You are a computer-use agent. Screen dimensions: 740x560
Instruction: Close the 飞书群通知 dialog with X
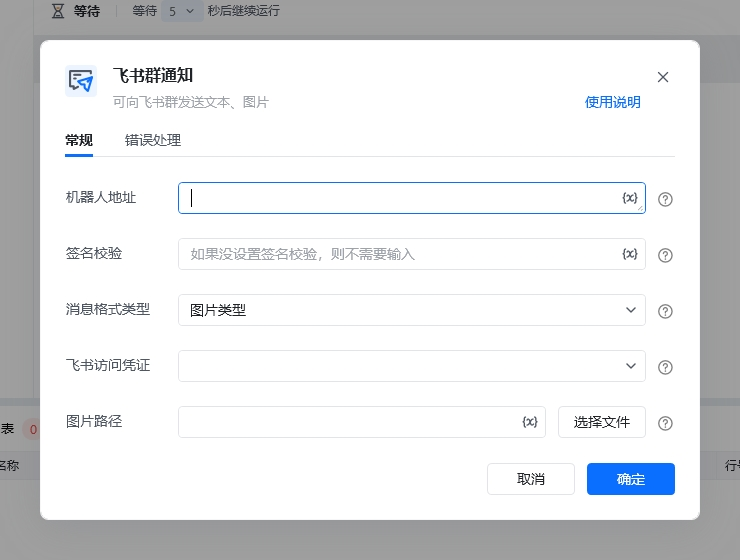click(x=663, y=77)
